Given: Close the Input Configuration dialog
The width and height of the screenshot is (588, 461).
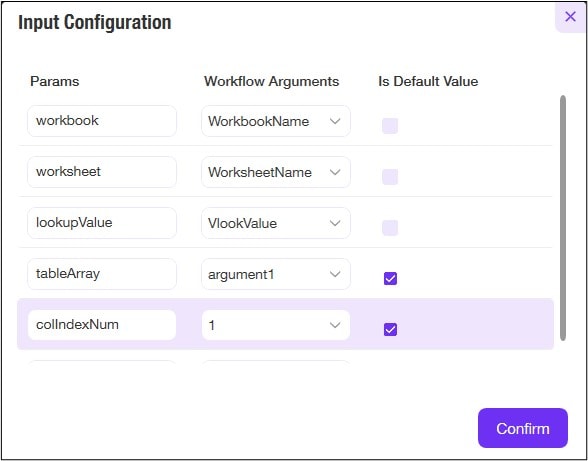Looking at the screenshot, I should tap(570, 17).
